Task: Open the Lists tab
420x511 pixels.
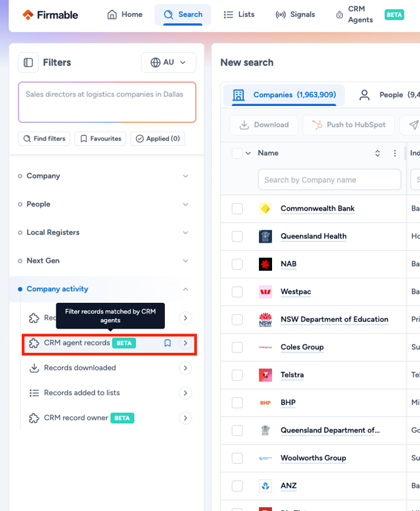Action: (239, 14)
